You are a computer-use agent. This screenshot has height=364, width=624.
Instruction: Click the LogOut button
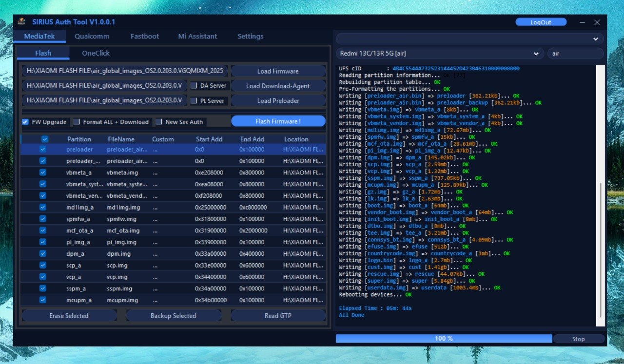coord(541,22)
